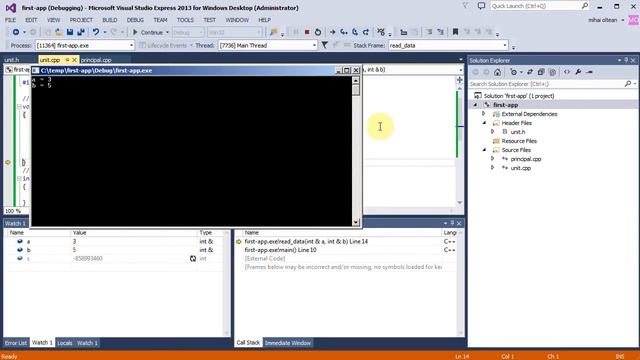Click Show Next Statement arrow icon
Image resolution: width=640 pixels, height=360 pixels.
click(333, 32)
